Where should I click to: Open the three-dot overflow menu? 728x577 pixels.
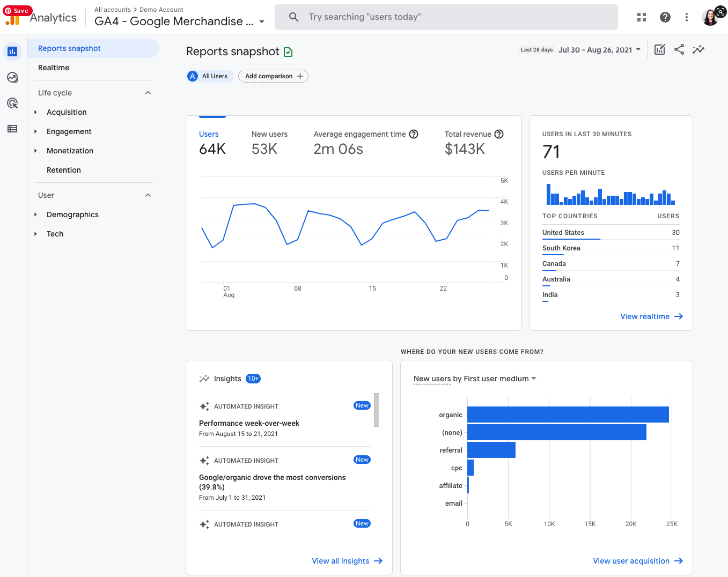[x=687, y=17]
